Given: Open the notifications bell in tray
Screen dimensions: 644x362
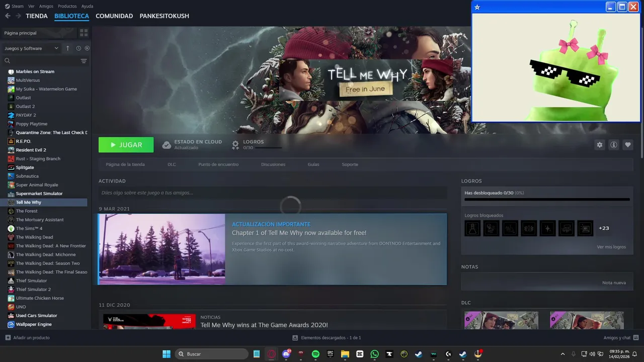Looking at the screenshot, I should [635, 354].
